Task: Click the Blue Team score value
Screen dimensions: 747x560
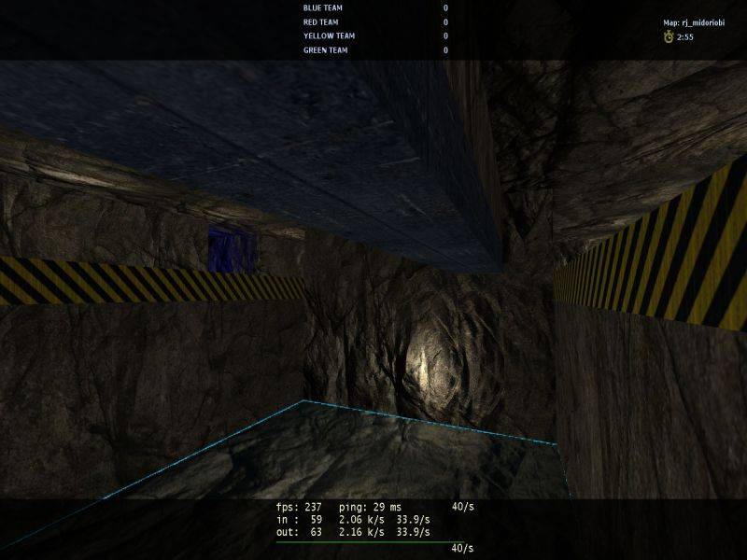Action: tap(445, 7)
